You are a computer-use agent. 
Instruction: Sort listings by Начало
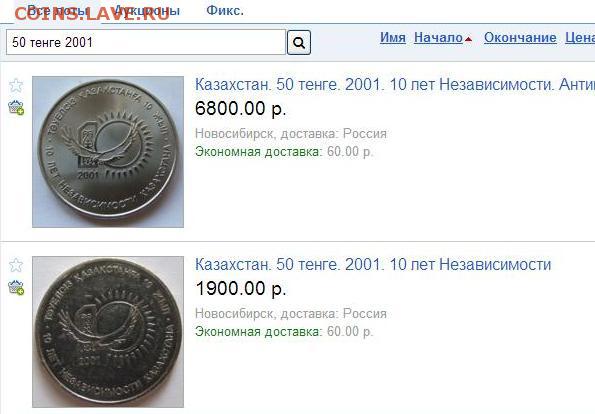(438, 38)
